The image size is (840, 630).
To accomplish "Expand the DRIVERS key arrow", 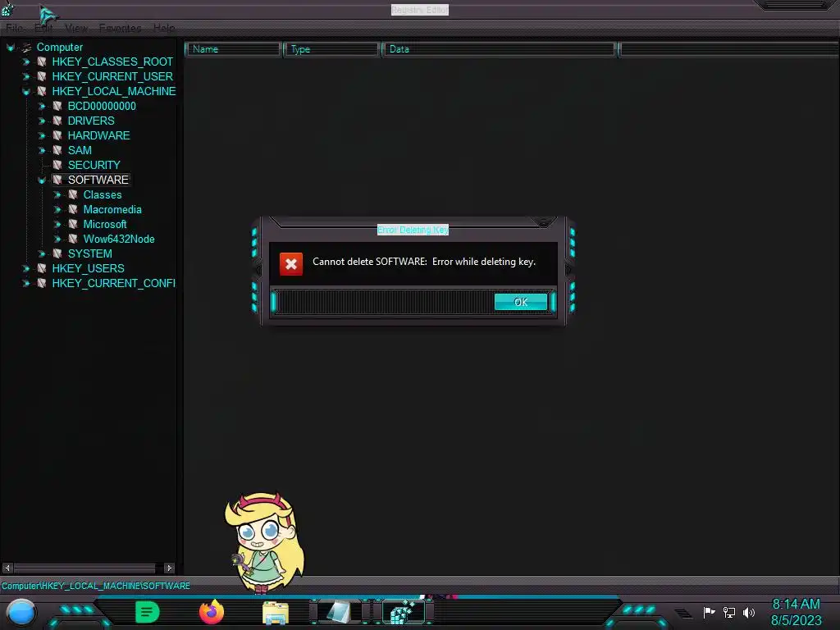I will pos(42,121).
